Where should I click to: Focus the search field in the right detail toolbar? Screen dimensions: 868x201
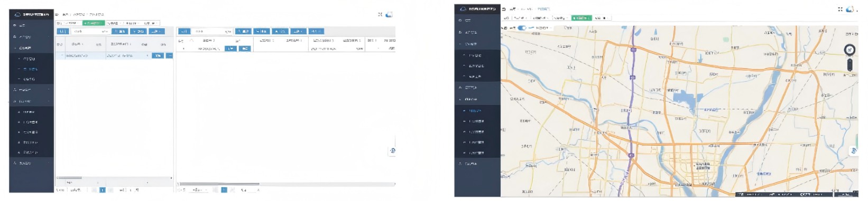point(212,32)
